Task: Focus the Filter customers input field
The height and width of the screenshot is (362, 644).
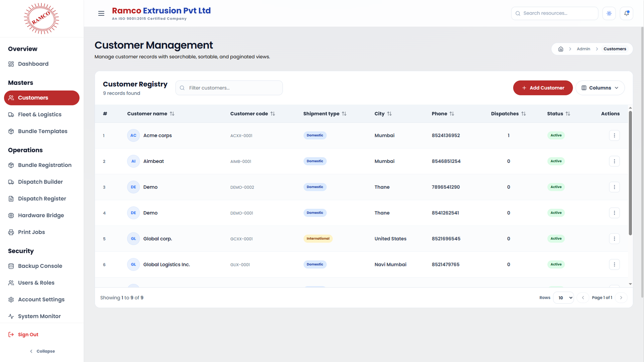Action: tap(229, 88)
